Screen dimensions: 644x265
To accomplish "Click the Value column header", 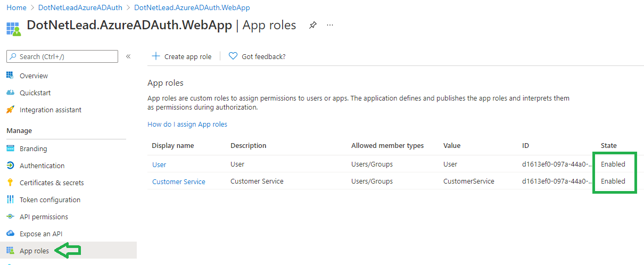I will point(452,145).
